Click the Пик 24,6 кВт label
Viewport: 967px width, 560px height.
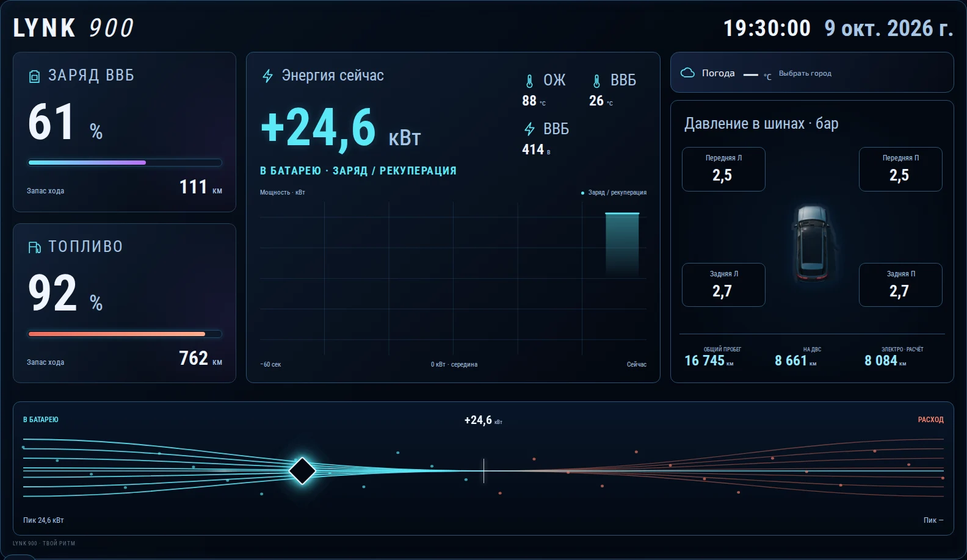point(43,520)
